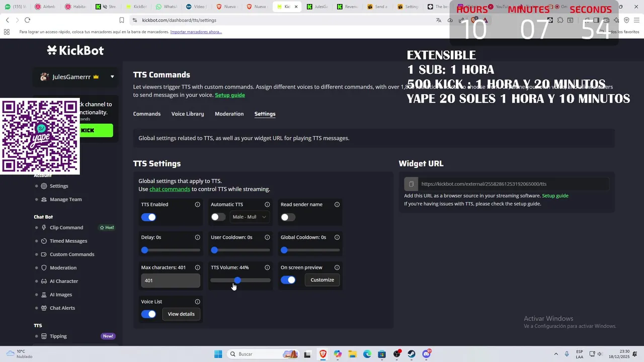The height and width of the screenshot is (362, 644).
Task: Click the Delay slider handle
Action: pyautogui.click(x=145, y=250)
